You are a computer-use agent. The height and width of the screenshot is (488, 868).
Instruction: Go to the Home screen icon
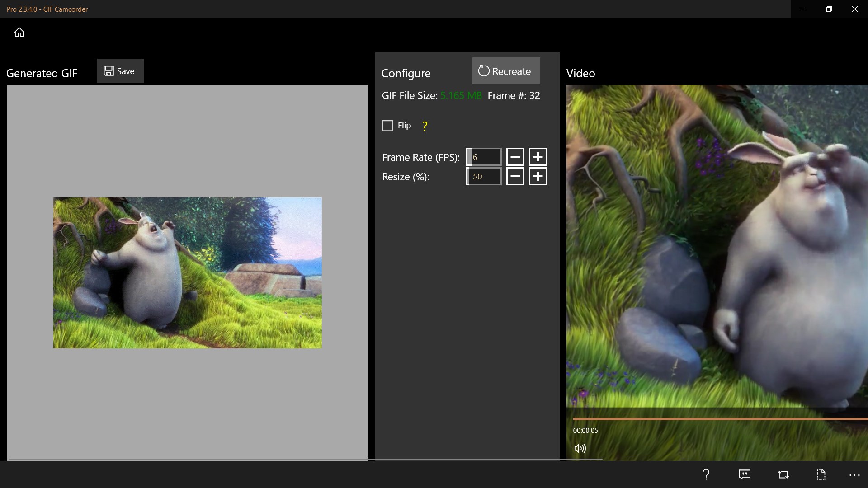point(19,33)
